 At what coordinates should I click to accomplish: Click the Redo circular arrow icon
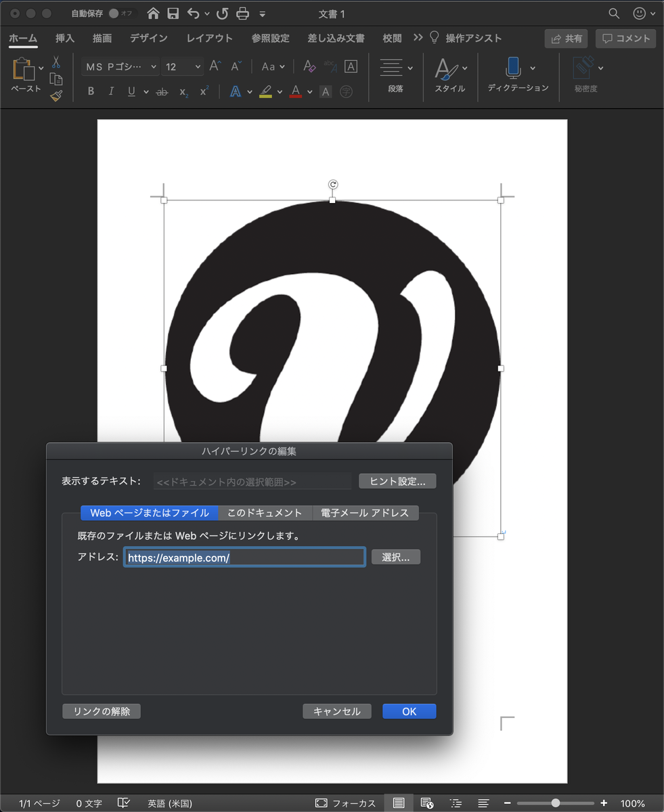tap(222, 14)
